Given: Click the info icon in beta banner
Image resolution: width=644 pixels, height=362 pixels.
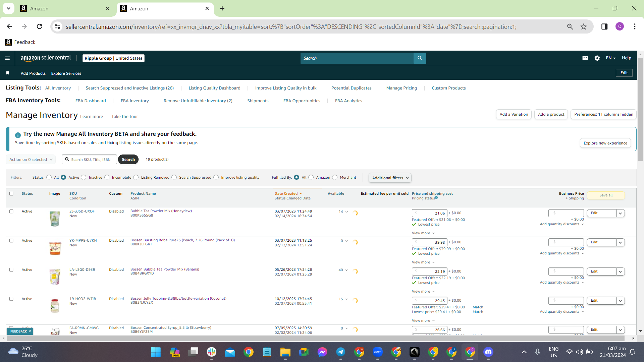Looking at the screenshot, I should point(18,135).
